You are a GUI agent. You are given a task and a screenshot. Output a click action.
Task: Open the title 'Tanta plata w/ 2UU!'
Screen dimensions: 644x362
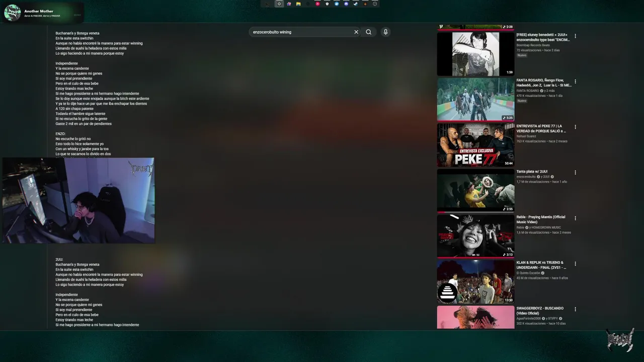click(x=532, y=171)
